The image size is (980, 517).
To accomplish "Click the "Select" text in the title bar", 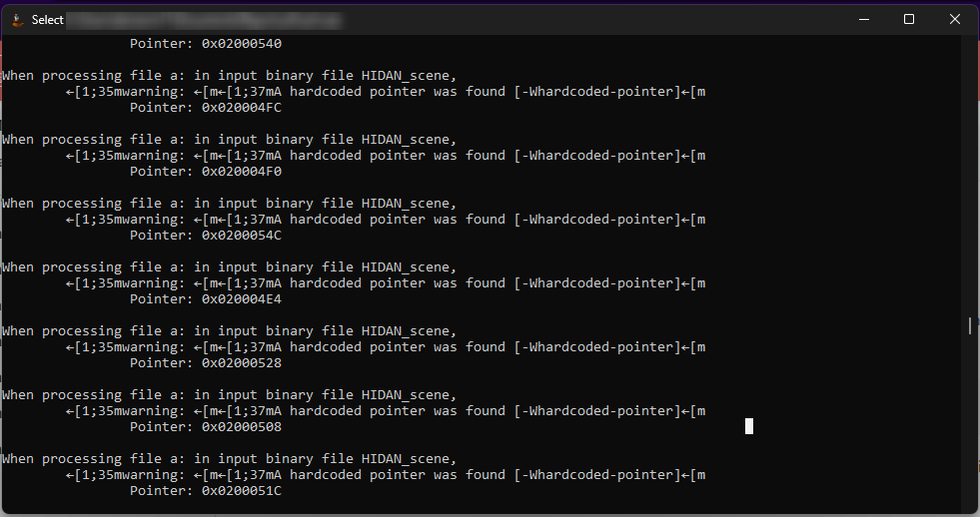I will coord(47,20).
